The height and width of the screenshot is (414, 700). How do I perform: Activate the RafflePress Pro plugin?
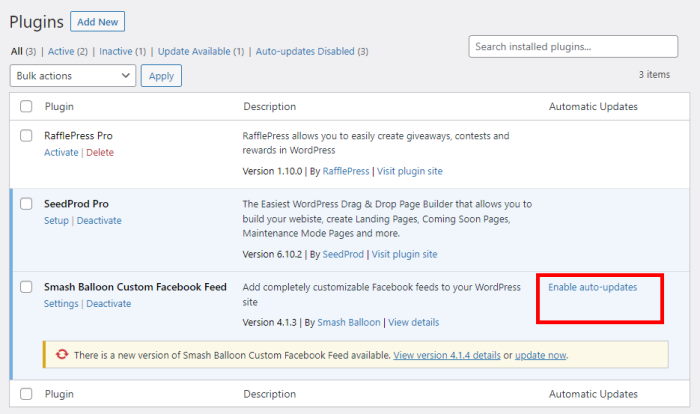click(x=61, y=152)
